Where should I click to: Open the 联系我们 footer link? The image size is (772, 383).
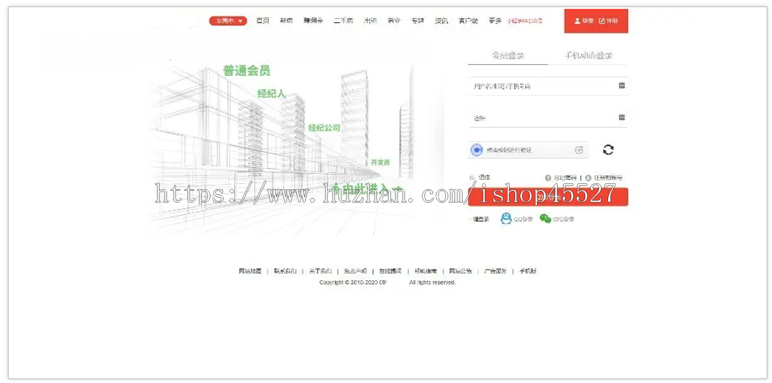point(285,271)
